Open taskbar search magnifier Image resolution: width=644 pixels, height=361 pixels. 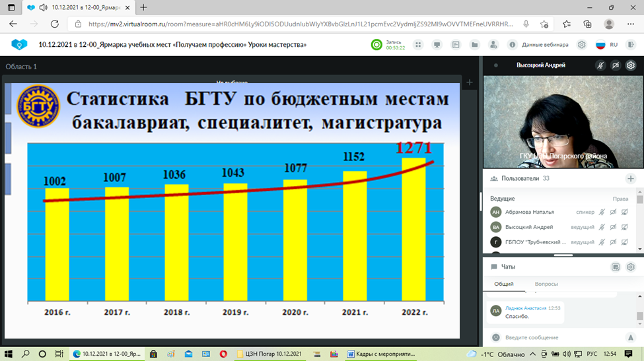(x=26, y=354)
